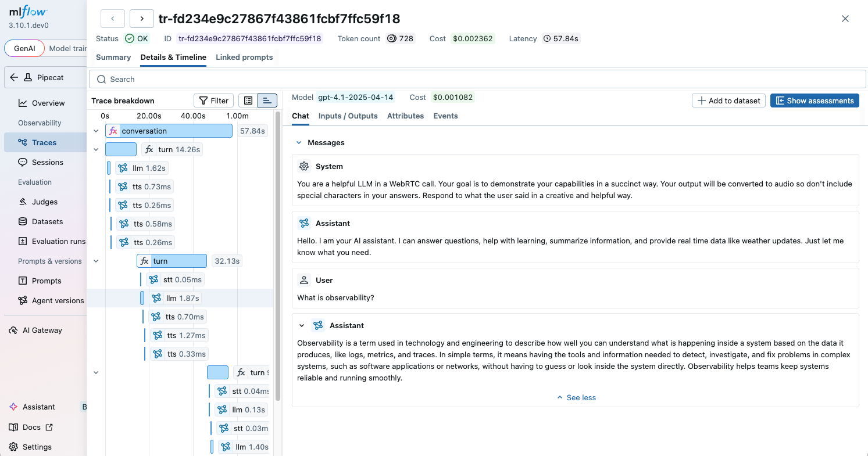This screenshot has width=868, height=456.
Task: Click the trace ID tag
Action: 250,38
